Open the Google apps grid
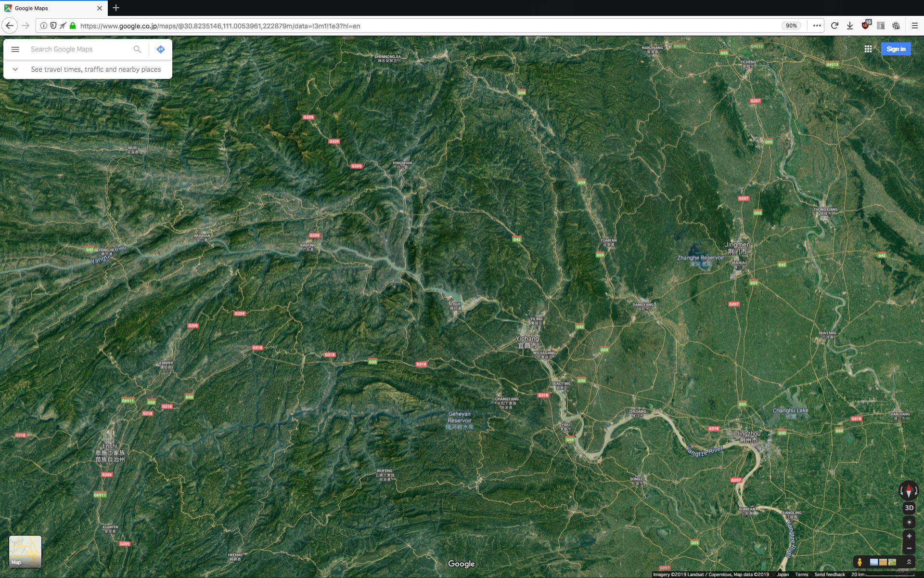 [868, 49]
